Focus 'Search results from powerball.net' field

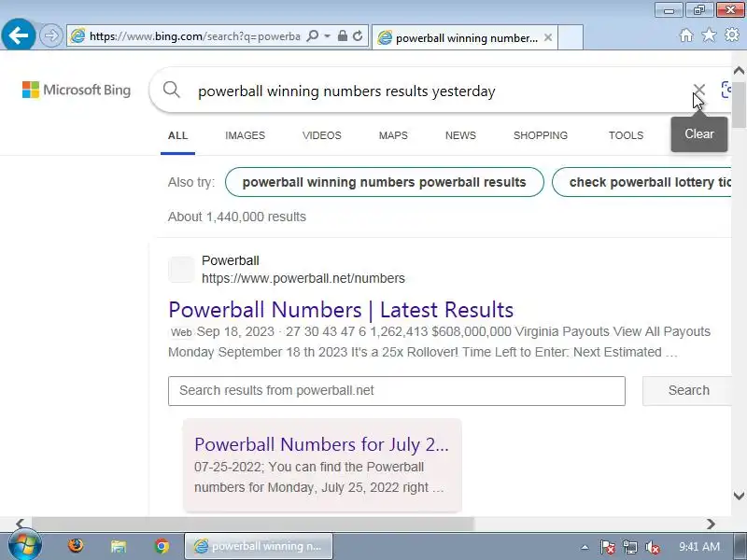(396, 391)
